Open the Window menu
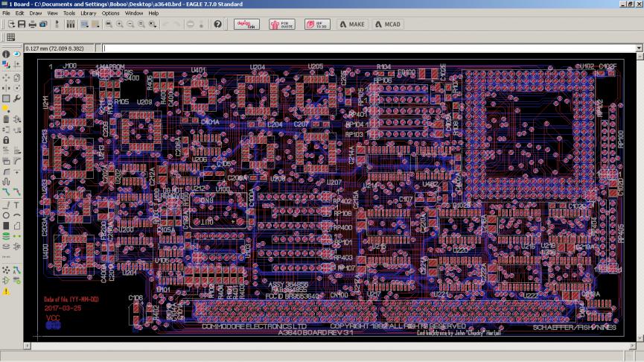 (134, 13)
